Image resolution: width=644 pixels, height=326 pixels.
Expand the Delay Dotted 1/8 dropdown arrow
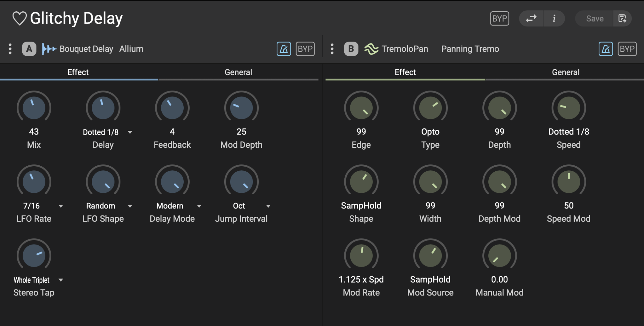coord(130,132)
